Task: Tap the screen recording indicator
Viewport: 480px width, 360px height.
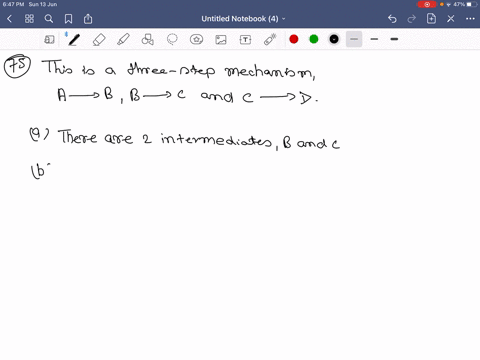Action: [427, 4]
